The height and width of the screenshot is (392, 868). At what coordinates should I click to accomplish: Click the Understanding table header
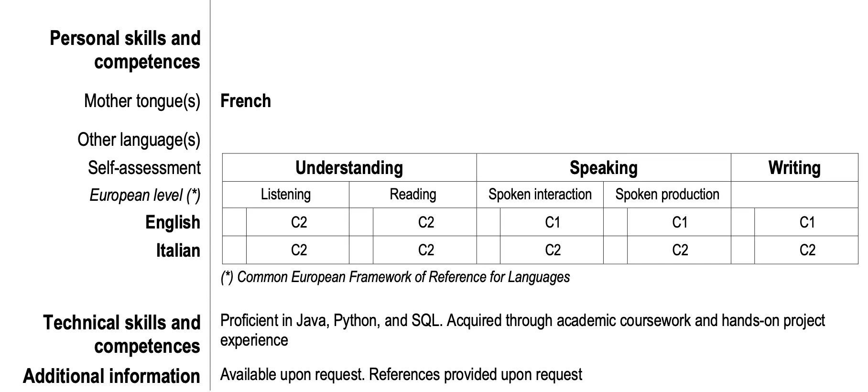point(349,168)
